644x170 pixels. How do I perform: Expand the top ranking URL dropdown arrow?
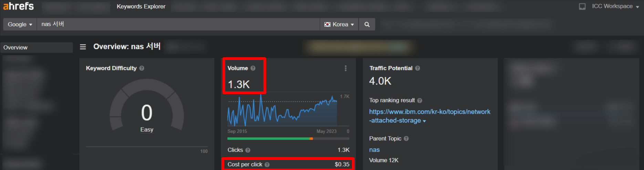pos(424,121)
